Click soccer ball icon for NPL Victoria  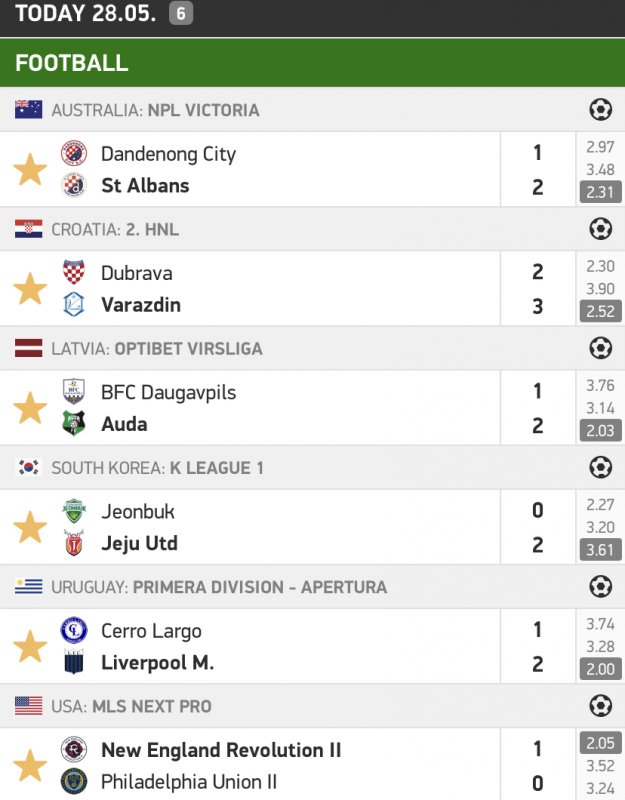tap(600, 110)
